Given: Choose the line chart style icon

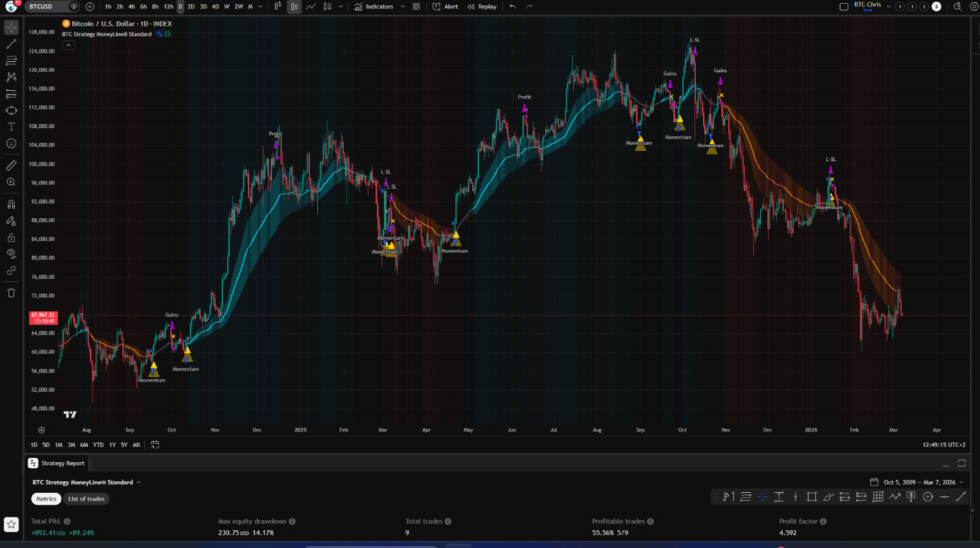Looking at the screenshot, I should coord(311,7).
